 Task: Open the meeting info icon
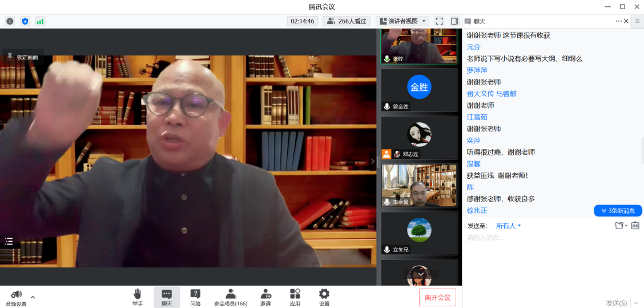(x=10, y=21)
